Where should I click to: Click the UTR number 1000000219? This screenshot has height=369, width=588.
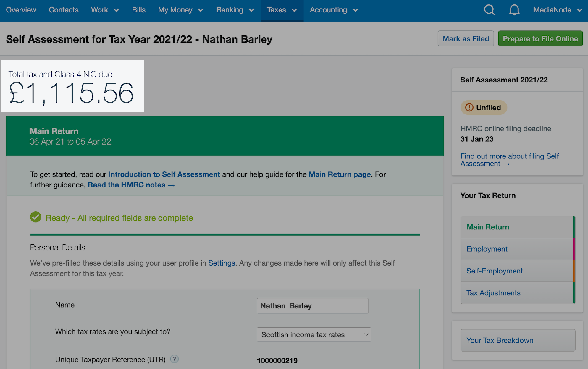pyautogui.click(x=277, y=360)
